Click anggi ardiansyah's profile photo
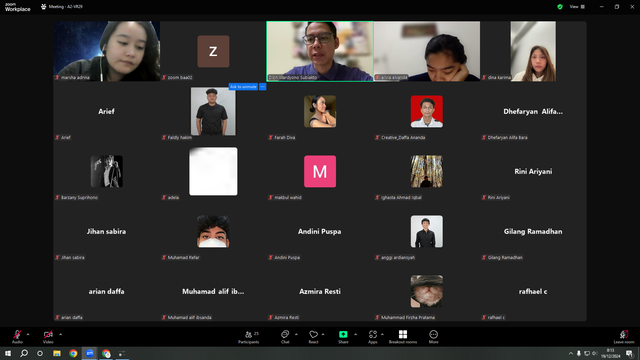The width and height of the screenshot is (640, 360). [x=427, y=231]
